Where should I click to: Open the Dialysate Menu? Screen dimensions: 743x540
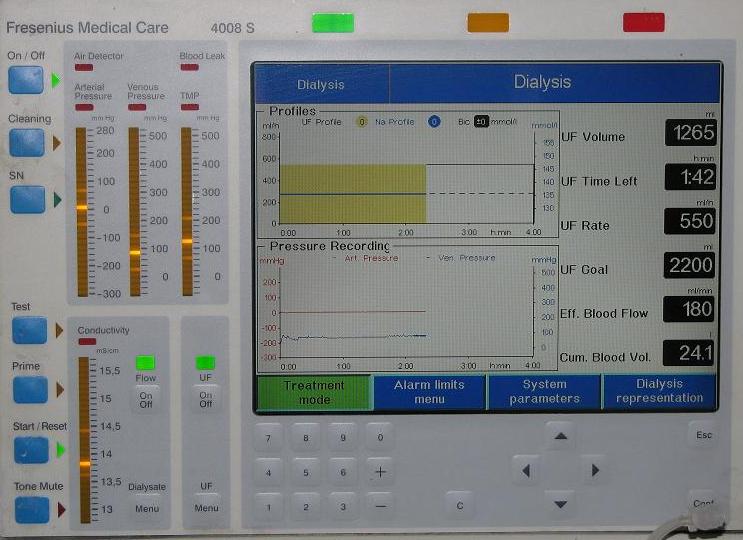point(146,507)
